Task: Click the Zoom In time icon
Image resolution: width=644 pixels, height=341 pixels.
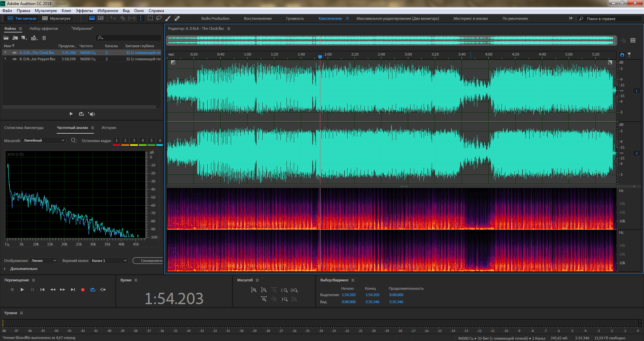Action: [264, 299]
